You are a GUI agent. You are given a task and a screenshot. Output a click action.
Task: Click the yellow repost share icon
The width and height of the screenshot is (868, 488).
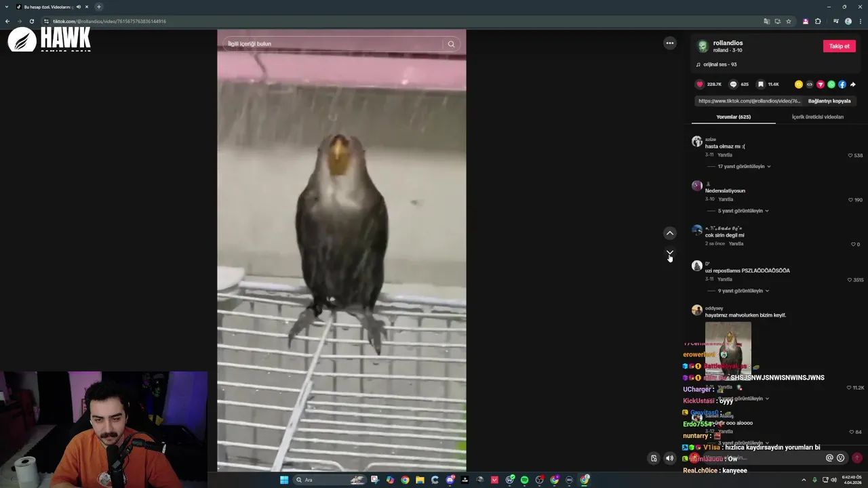pos(799,84)
